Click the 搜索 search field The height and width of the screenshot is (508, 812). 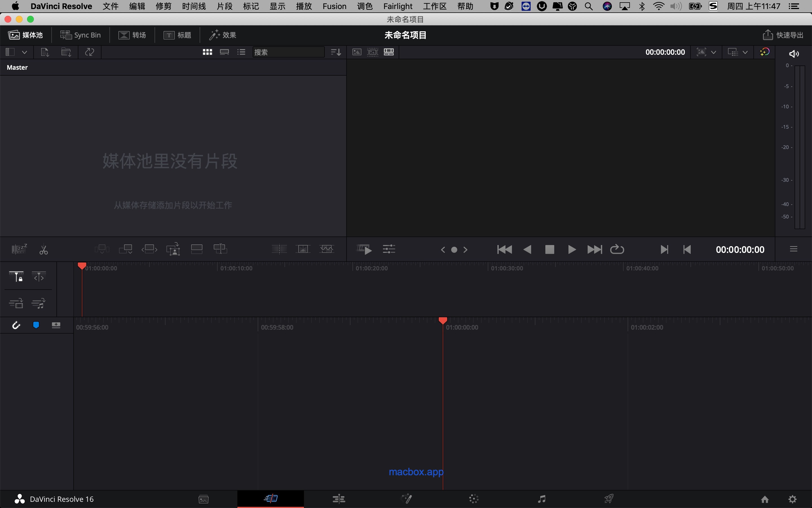click(x=288, y=52)
